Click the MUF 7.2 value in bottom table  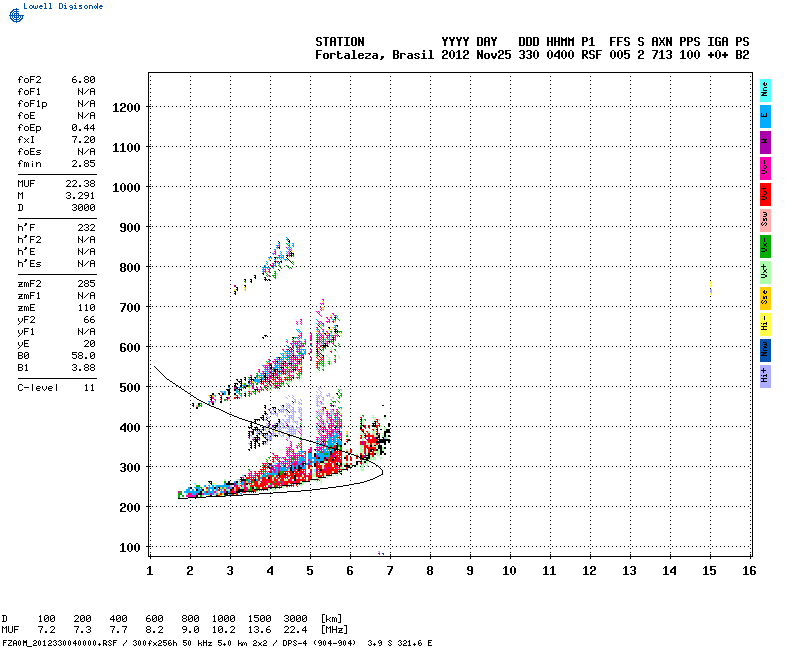[46, 630]
